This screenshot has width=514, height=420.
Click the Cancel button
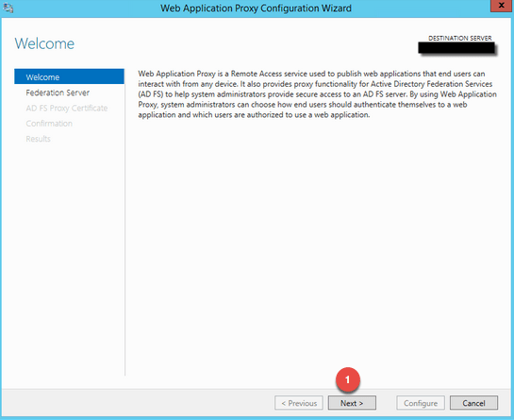(x=473, y=403)
